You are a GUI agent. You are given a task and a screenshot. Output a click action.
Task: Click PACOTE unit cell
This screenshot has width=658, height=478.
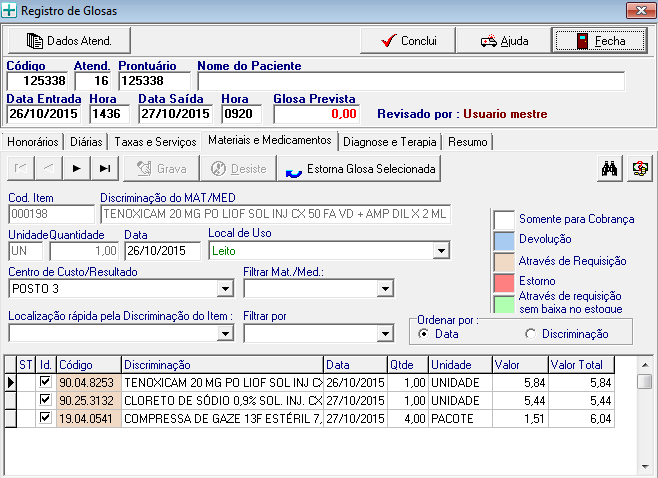pyautogui.click(x=460, y=418)
